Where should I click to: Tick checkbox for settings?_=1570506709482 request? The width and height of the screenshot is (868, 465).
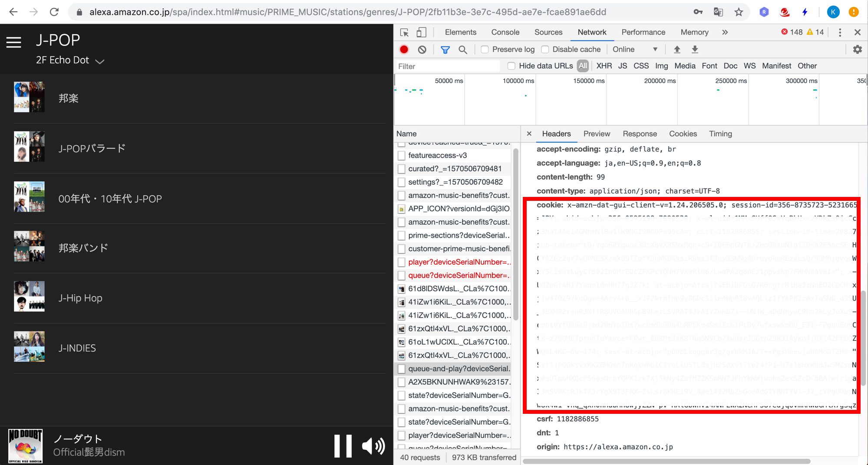tap(401, 182)
